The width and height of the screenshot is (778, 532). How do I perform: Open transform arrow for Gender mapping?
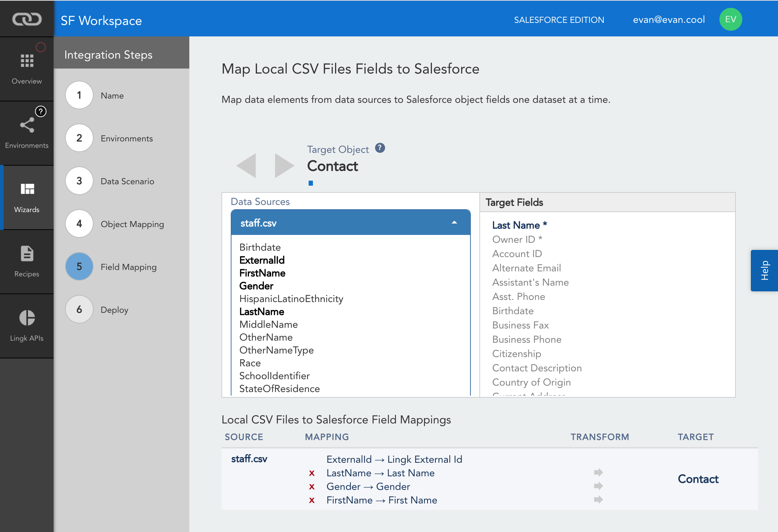598,486
